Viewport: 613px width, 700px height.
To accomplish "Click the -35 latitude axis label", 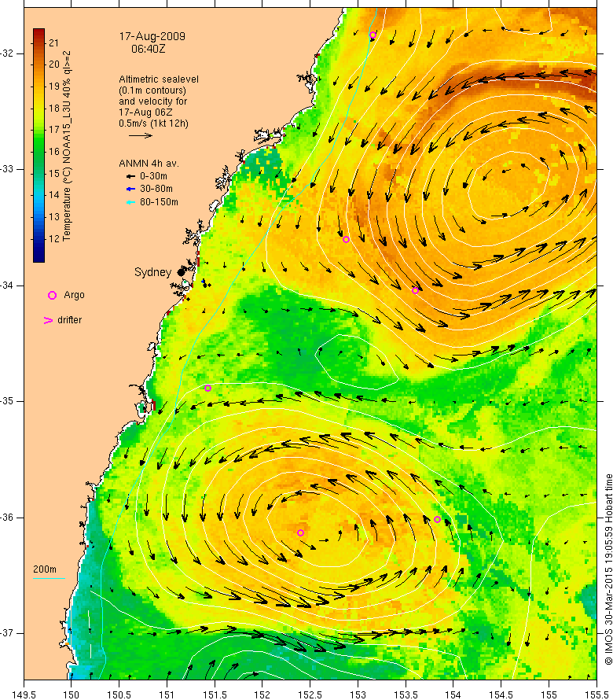I will point(7,401).
